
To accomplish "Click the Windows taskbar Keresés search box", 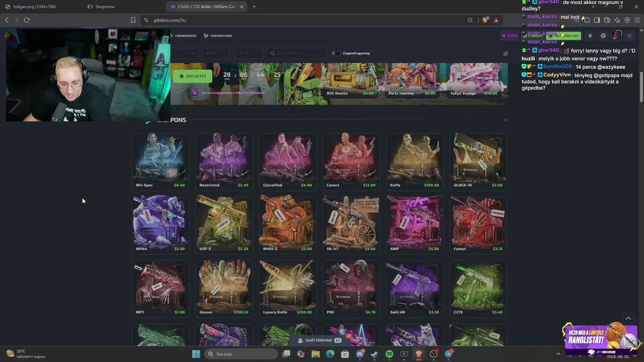I will 242,354.
